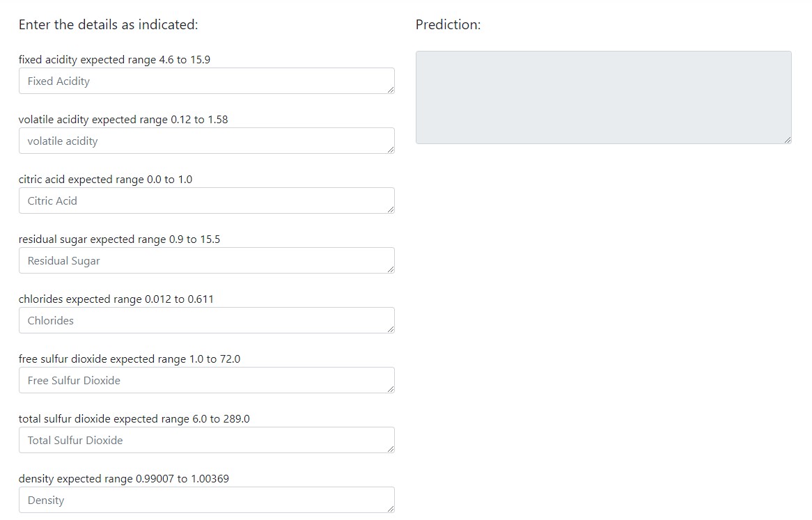Viewport: 812px width, 520px height.
Task: Select the Chlorides input field
Action: point(207,320)
